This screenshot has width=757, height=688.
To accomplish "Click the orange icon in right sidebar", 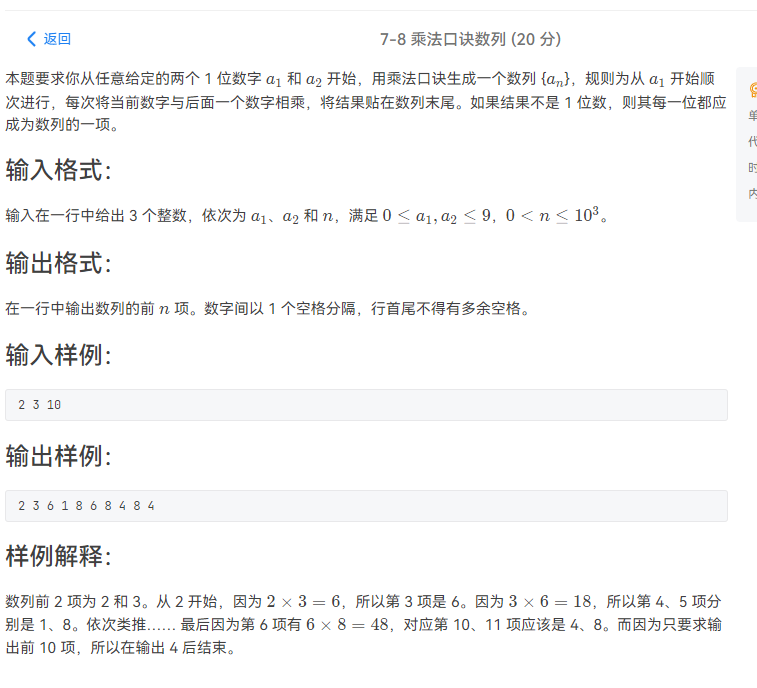I will coord(753,90).
